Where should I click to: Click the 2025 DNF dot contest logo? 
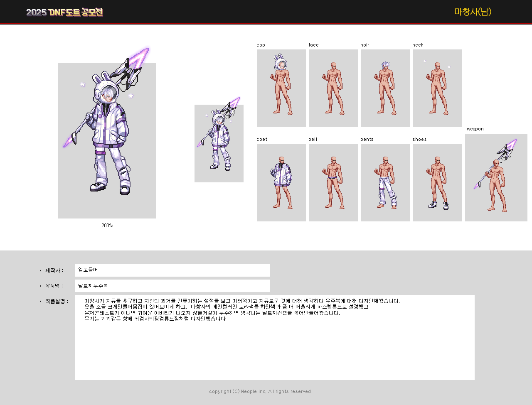click(x=64, y=12)
